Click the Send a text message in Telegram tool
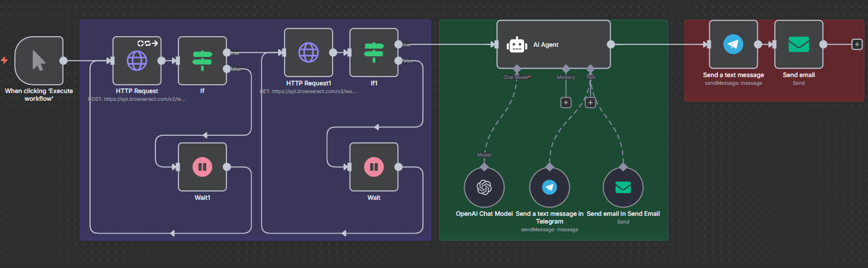868x268 pixels. click(550, 187)
